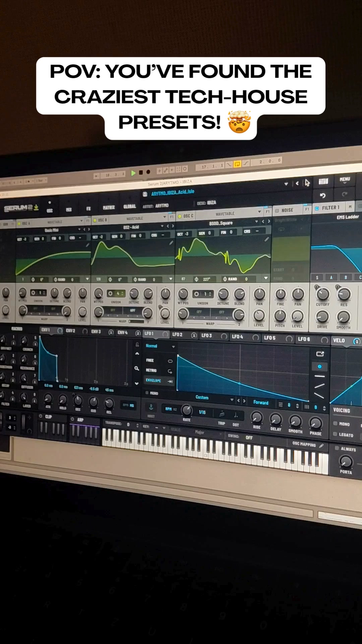
Task: Enable the Always portamento option
Action: point(337,448)
